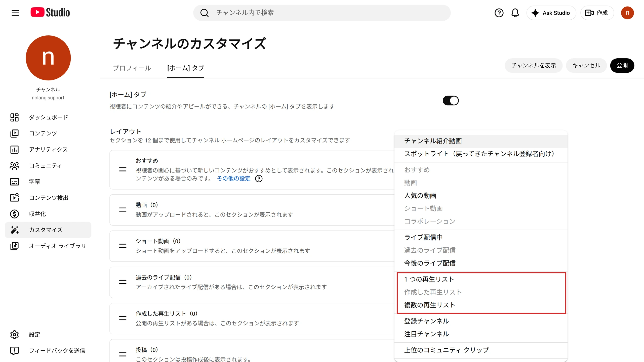Screen dimensions: 644x362
Task: Click フィードバックを送信 in the sidebar
Action: [48, 351]
